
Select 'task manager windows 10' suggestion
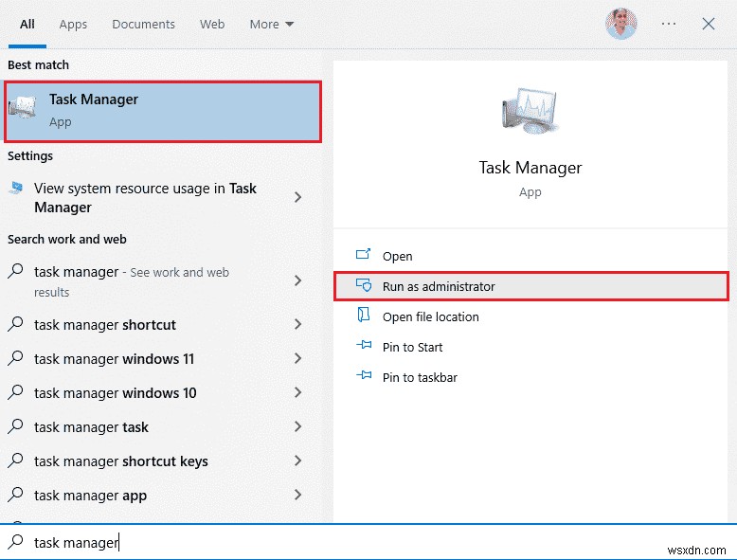tap(115, 393)
